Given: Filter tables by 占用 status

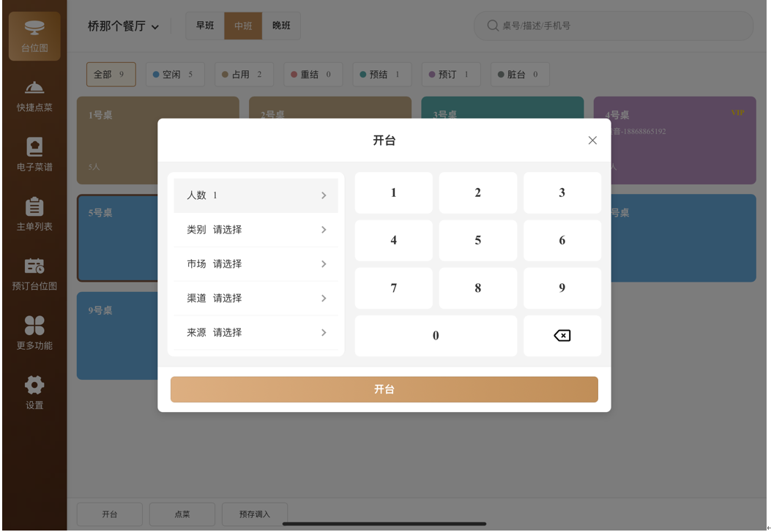Looking at the screenshot, I should (x=242, y=75).
